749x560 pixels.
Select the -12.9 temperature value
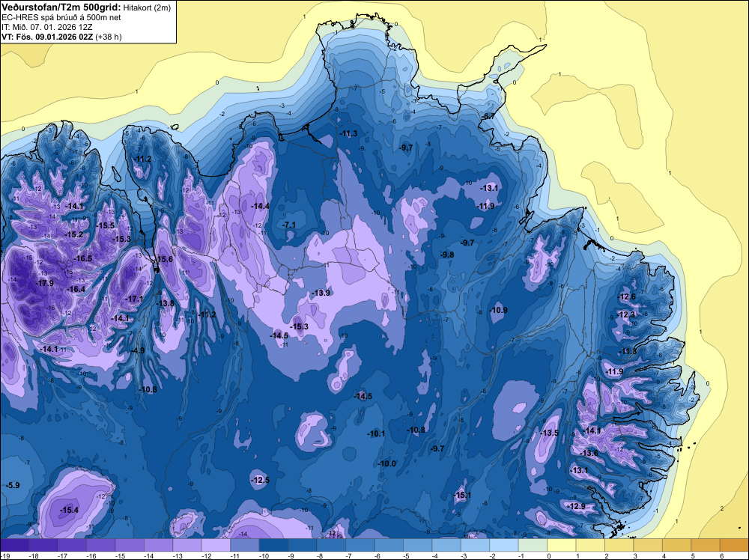(576, 506)
